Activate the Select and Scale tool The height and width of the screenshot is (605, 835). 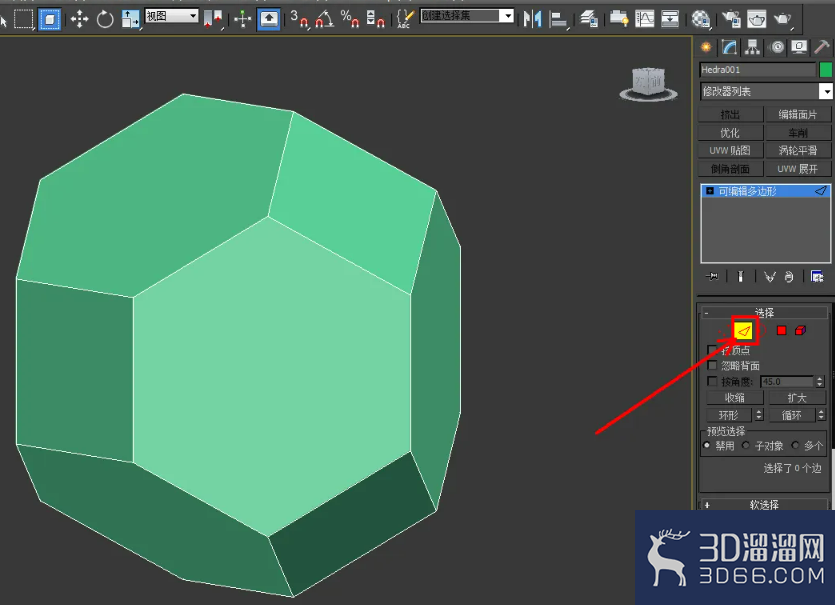130,20
